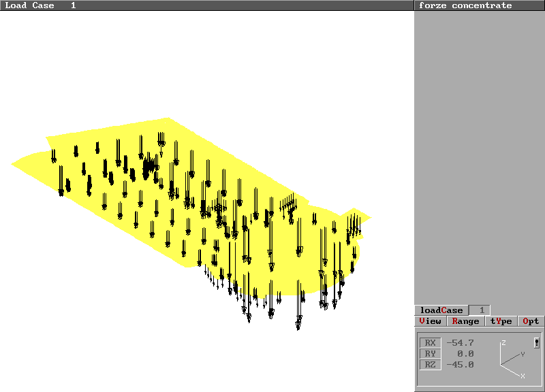The image size is (545, 392).
Task: Click the Z axis label of the triad
Action: pos(503,342)
